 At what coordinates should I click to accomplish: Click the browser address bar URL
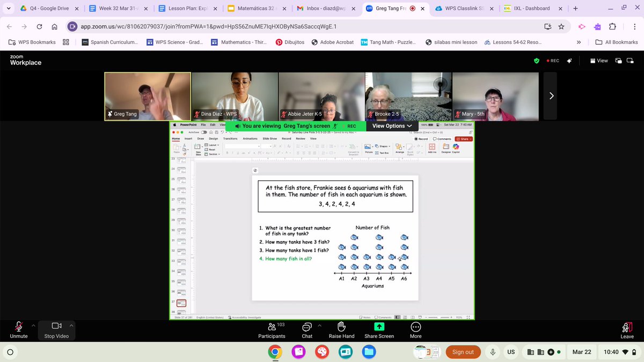209,26
